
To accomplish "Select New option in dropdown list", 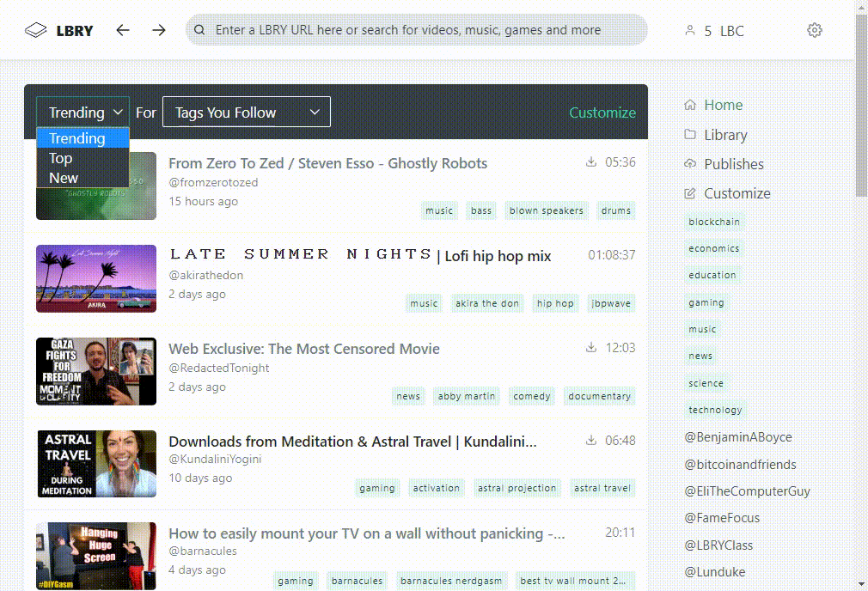I will point(83,178).
